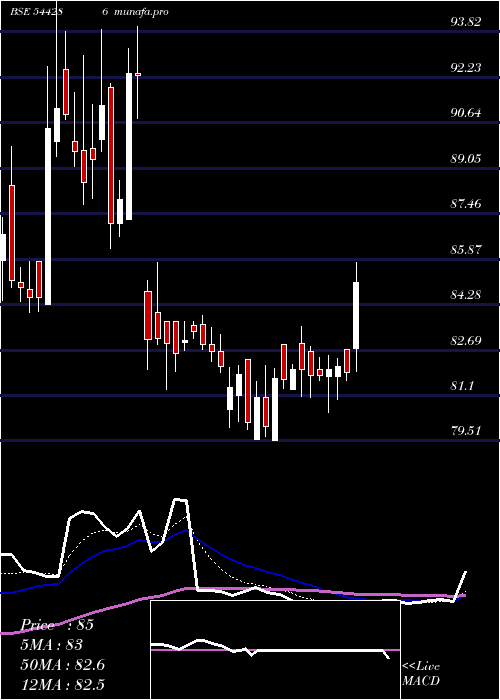Select the 90.64 price level label
This screenshot has width=500, height=700.
(466, 113)
